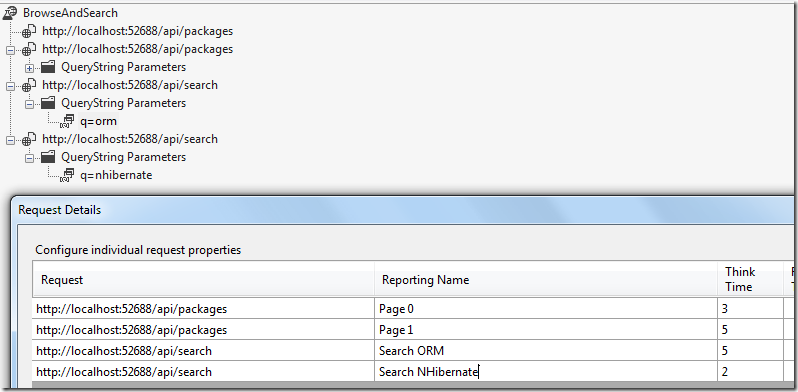Viewport: 798px width, 392px height.
Task: Click the globe icon of the childless api/packages request
Action: (x=29, y=31)
